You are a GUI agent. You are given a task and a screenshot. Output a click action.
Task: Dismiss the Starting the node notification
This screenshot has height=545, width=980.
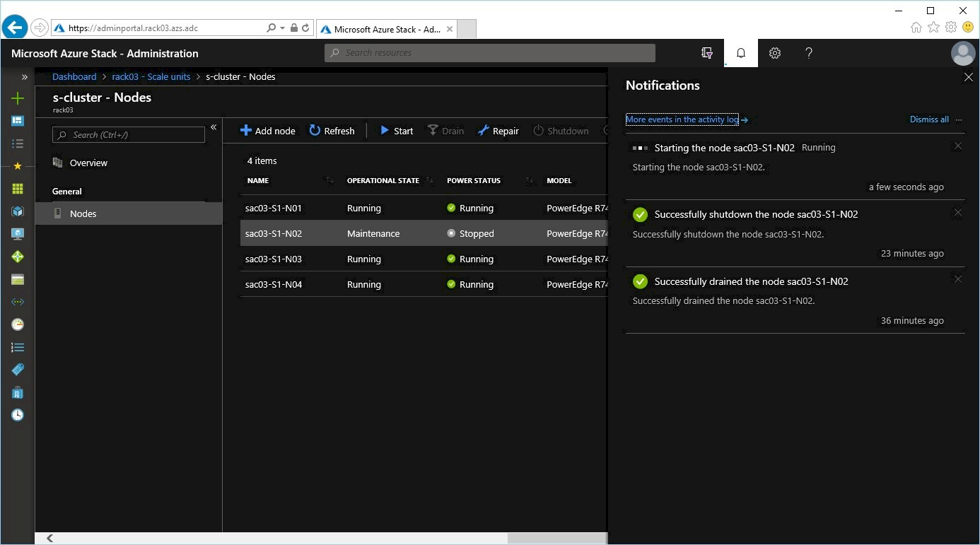coord(958,146)
